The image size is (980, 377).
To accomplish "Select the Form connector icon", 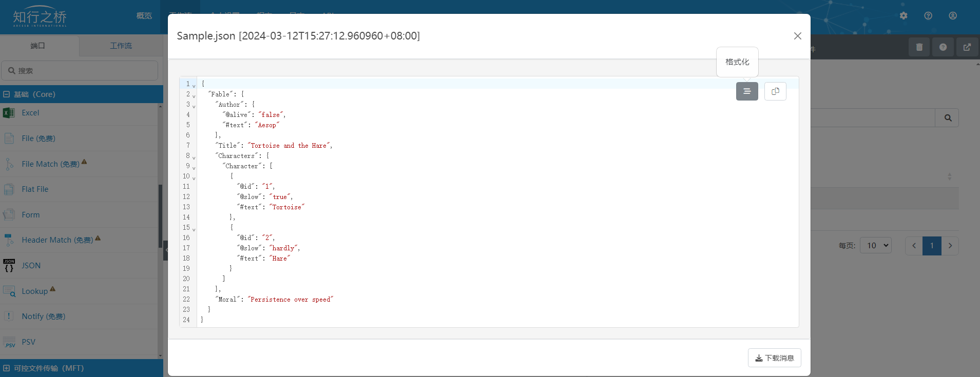I will (9, 215).
